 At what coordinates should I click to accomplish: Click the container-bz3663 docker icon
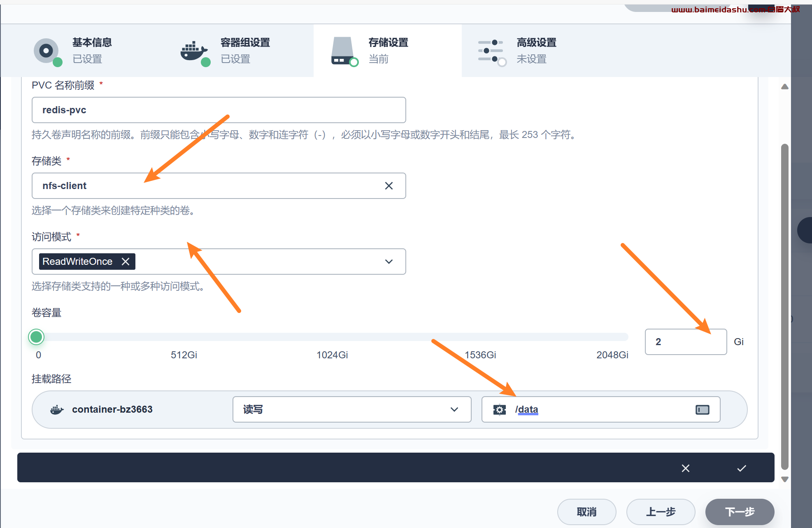click(57, 410)
